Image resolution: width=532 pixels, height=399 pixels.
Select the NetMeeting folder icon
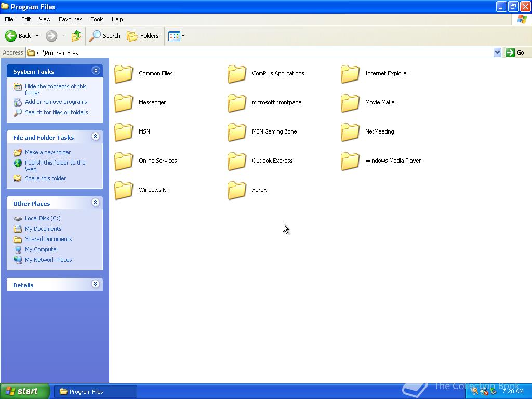click(x=350, y=132)
